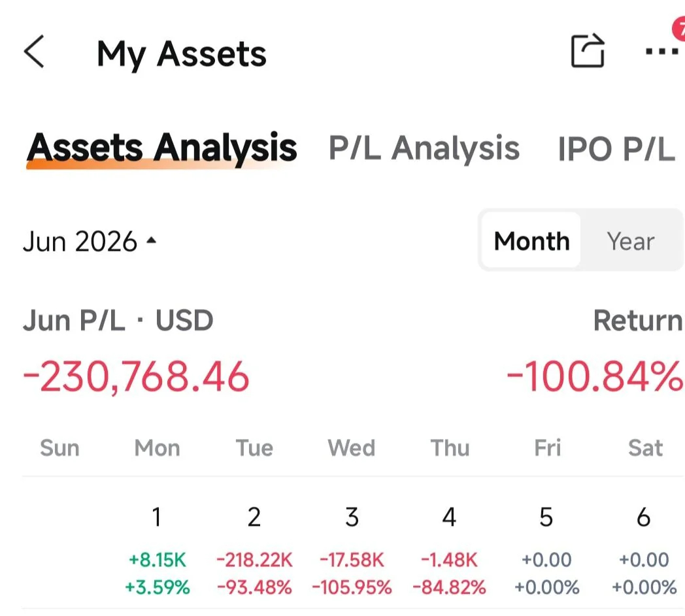This screenshot has height=616, width=685.
Task: Tap the small triangle beside Jun 2026
Action: [151, 240]
